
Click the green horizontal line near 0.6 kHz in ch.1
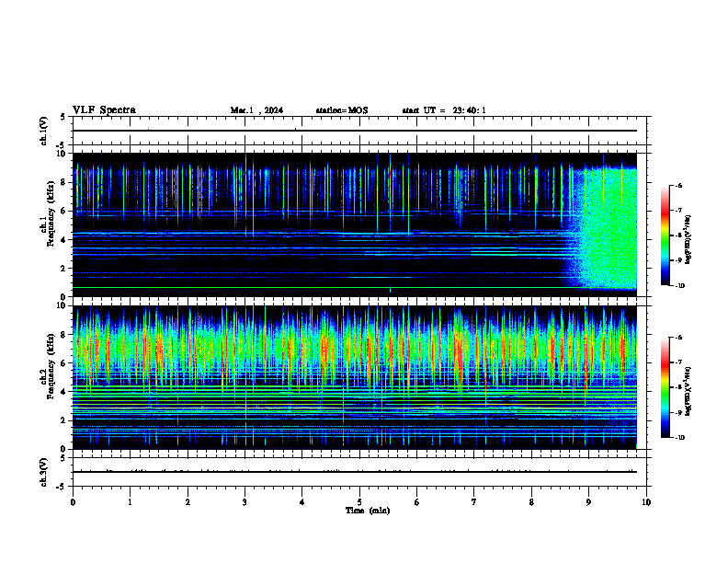pos(354,288)
